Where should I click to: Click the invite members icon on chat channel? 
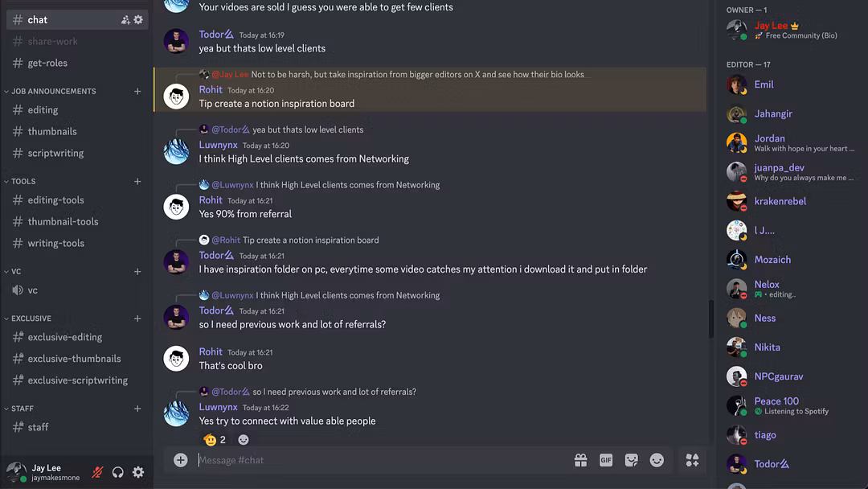tap(125, 19)
